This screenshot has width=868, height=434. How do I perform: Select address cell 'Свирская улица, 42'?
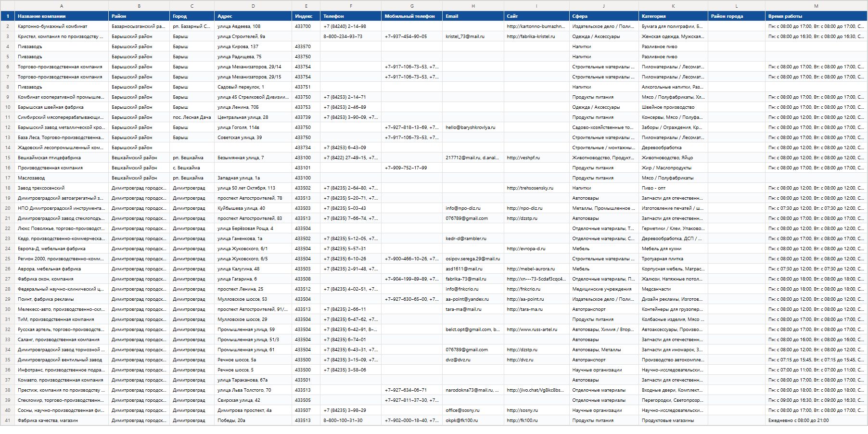[253, 400]
